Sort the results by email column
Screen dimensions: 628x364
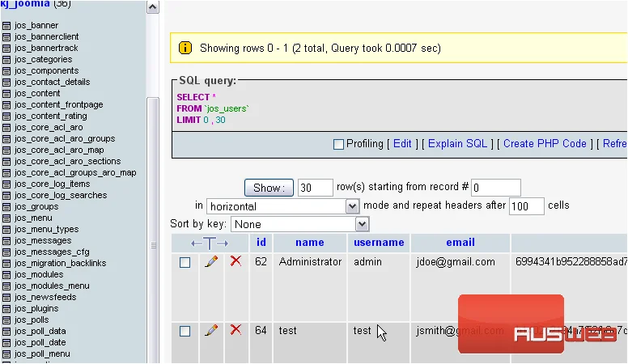pos(460,243)
